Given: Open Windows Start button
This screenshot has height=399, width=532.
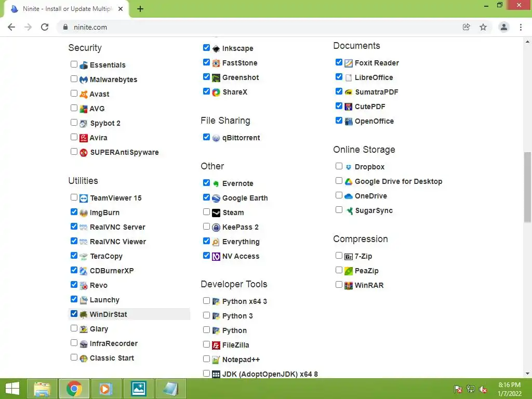Looking at the screenshot, I should (12, 389).
